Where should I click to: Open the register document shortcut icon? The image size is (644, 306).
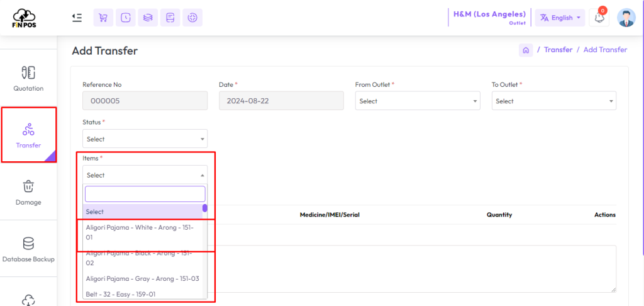[170, 18]
